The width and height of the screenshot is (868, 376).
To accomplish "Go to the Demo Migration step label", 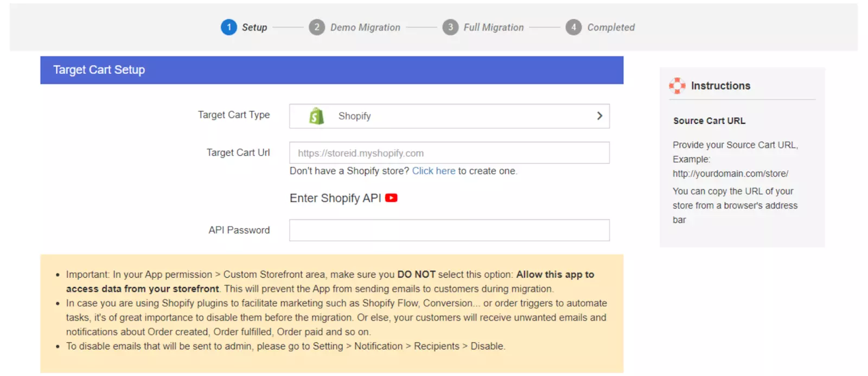I will (365, 27).
